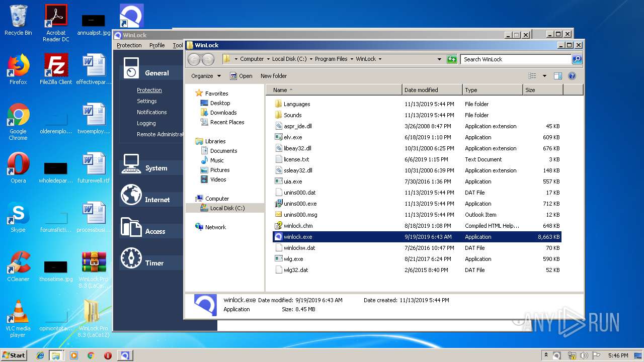Open CCleaner desktop icon
644x362 pixels.
coord(18,266)
